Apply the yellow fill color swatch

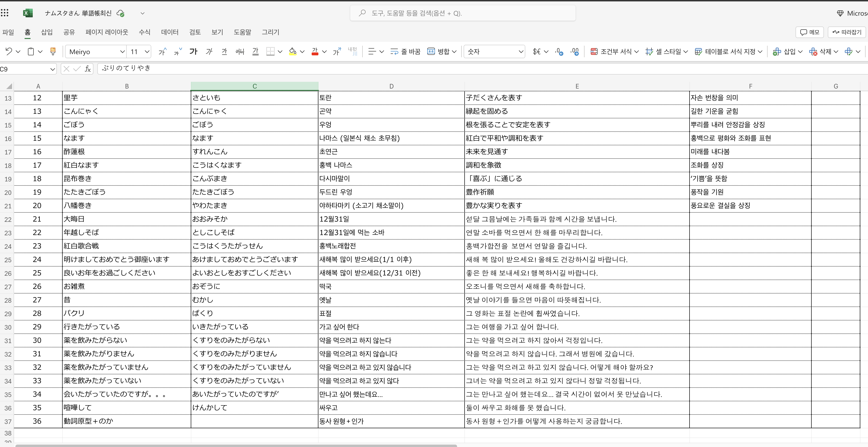292,51
